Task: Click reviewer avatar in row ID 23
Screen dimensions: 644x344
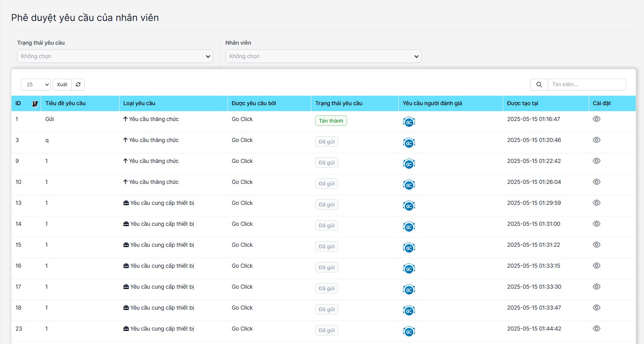Action: tap(409, 332)
